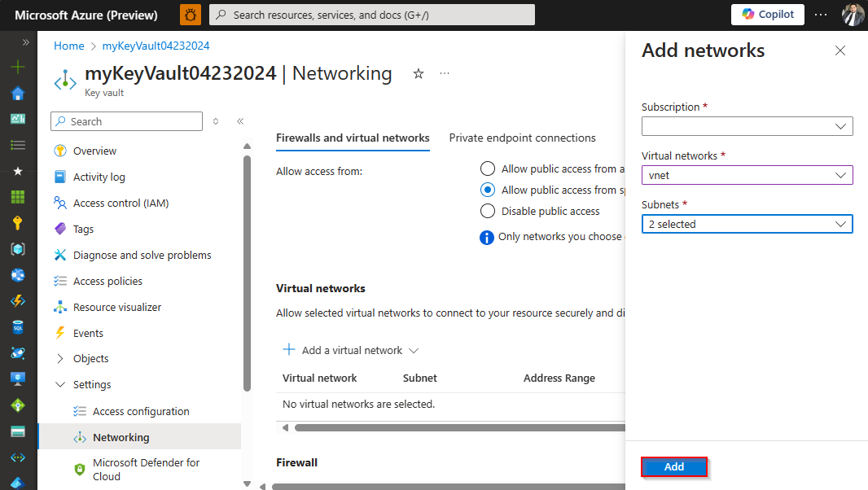Viewport: 868px width, 490px height.
Task: Select Disable public access radio button
Action: click(x=487, y=210)
